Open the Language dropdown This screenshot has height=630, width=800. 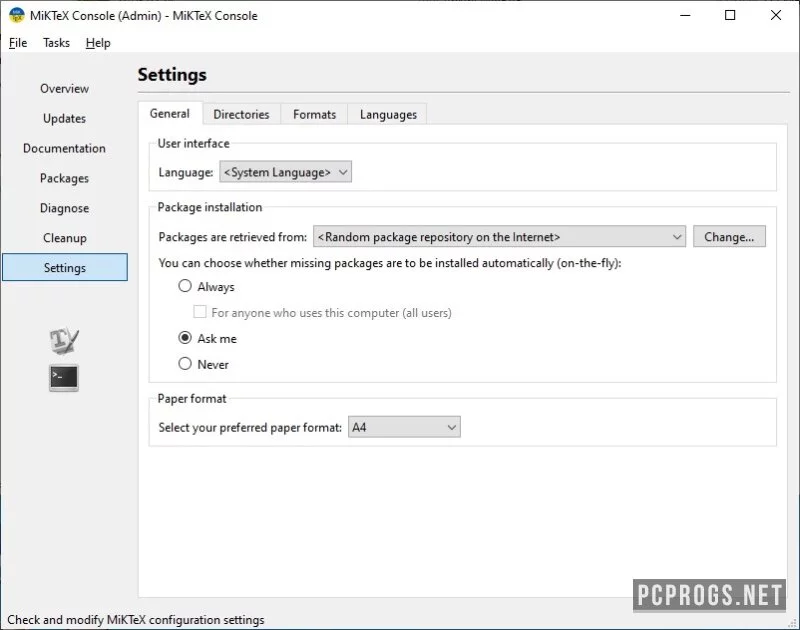tap(285, 172)
